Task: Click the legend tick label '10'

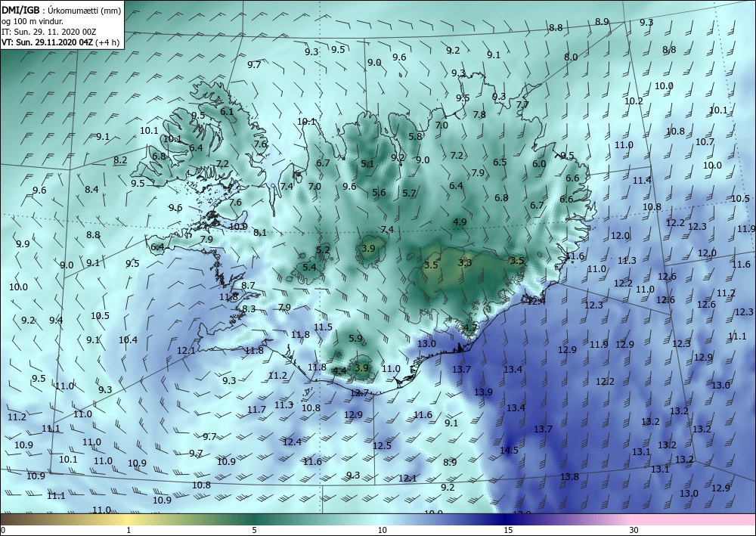Action: 382,530
